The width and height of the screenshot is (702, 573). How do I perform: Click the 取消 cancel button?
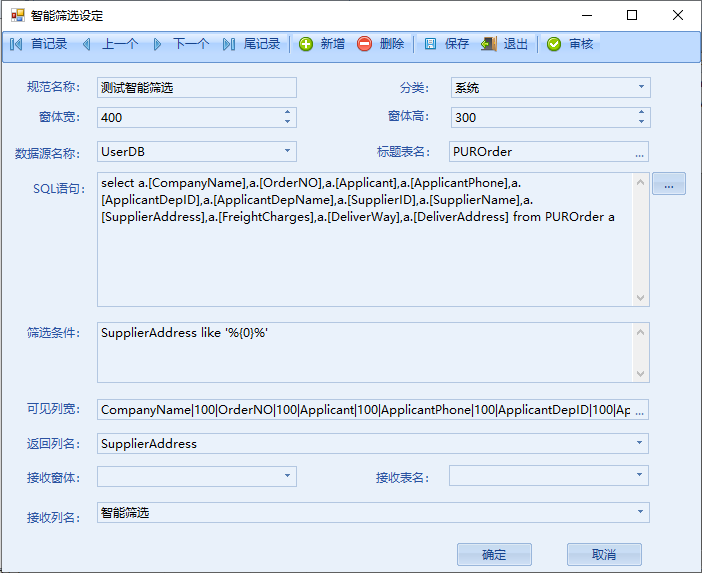(604, 555)
